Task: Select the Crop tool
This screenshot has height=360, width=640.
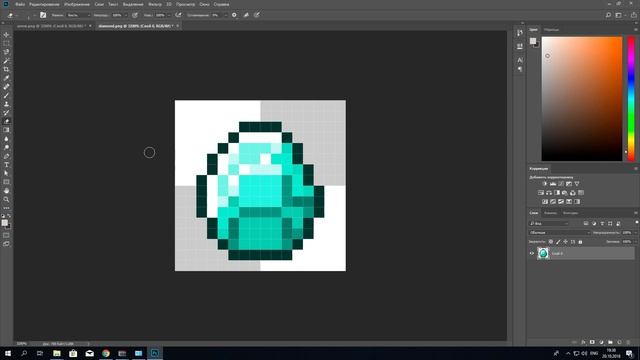Action: [x=6, y=69]
